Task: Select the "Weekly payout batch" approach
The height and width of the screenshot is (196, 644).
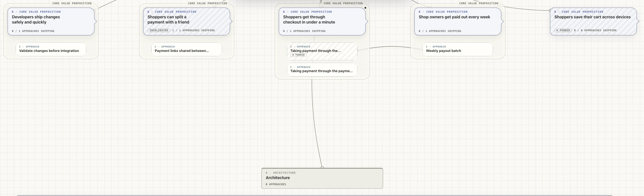Action: click(458, 49)
